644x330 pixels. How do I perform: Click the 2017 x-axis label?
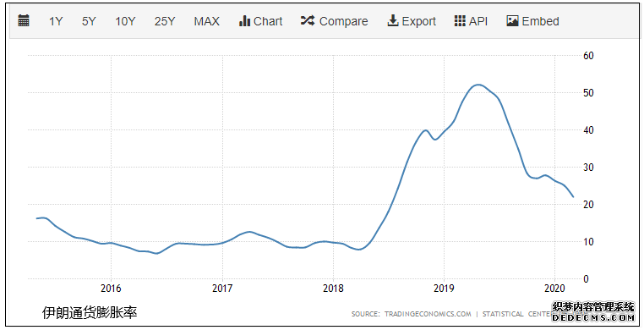pos(222,289)
